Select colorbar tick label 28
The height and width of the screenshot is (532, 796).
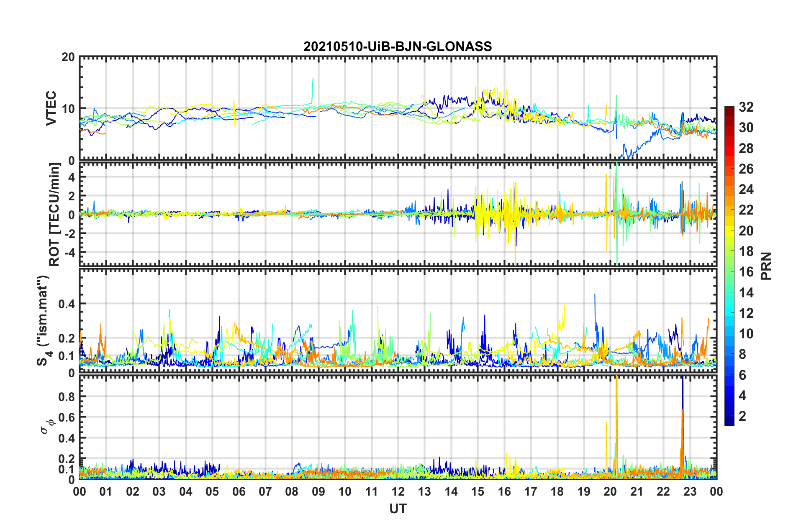tap(746, 148)
